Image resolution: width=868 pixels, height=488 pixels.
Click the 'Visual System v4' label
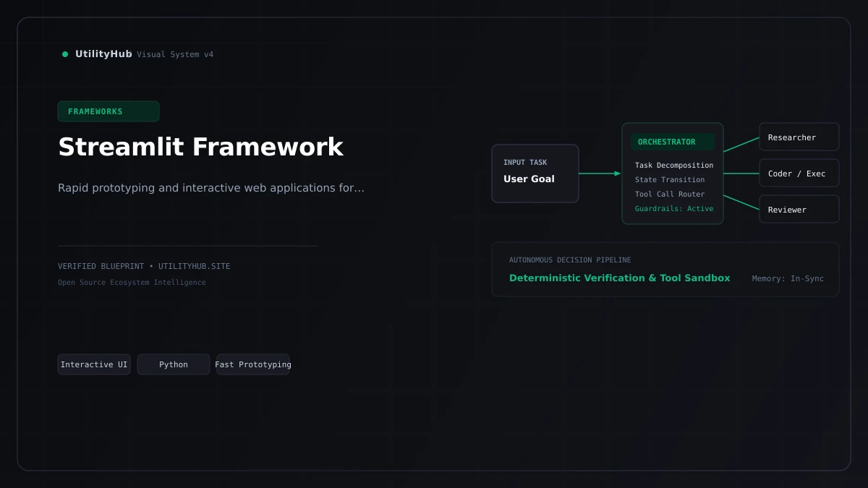pos(175,54)
